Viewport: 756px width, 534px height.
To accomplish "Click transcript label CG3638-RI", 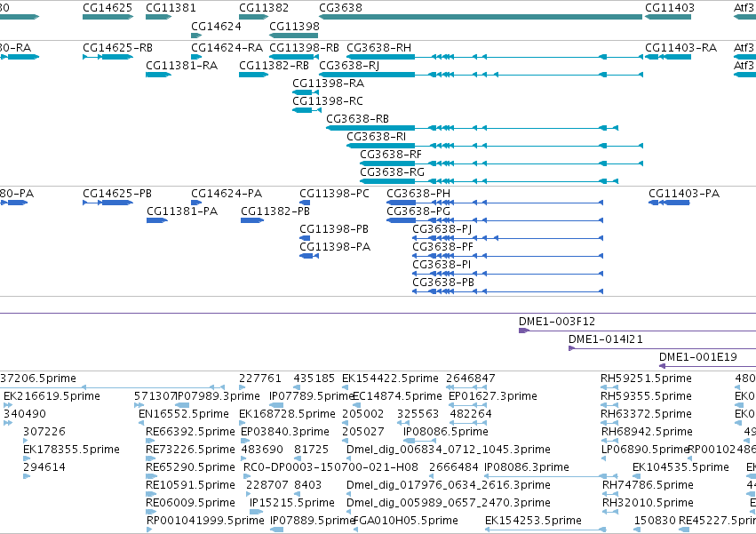I will pyautogui.click(x=376, y=137).
